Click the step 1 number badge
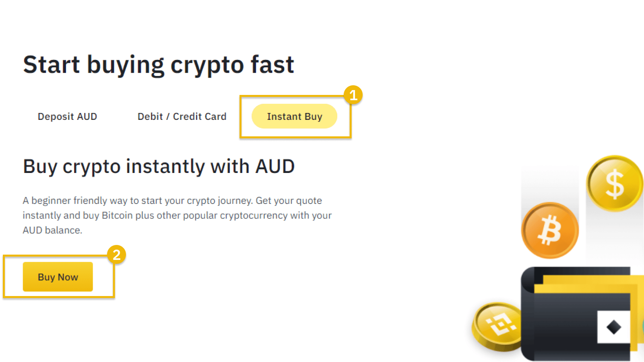This screenshot has height=362, width=644. tap(353, 95)
